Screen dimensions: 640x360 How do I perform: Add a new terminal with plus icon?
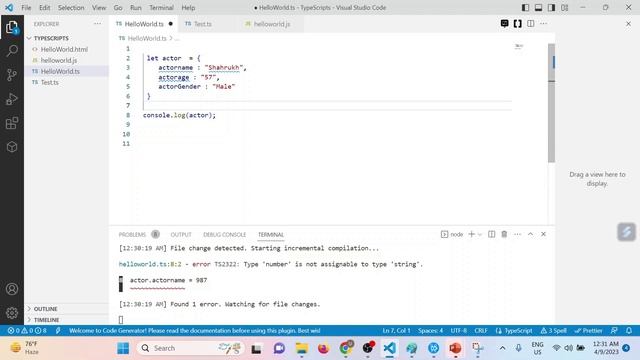click(x=471, y=234)
